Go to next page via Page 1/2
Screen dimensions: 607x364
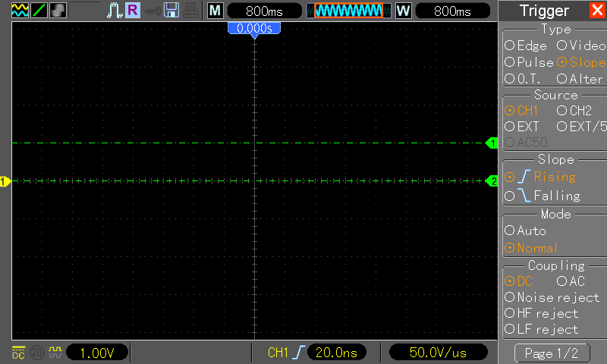coord(552,353)
